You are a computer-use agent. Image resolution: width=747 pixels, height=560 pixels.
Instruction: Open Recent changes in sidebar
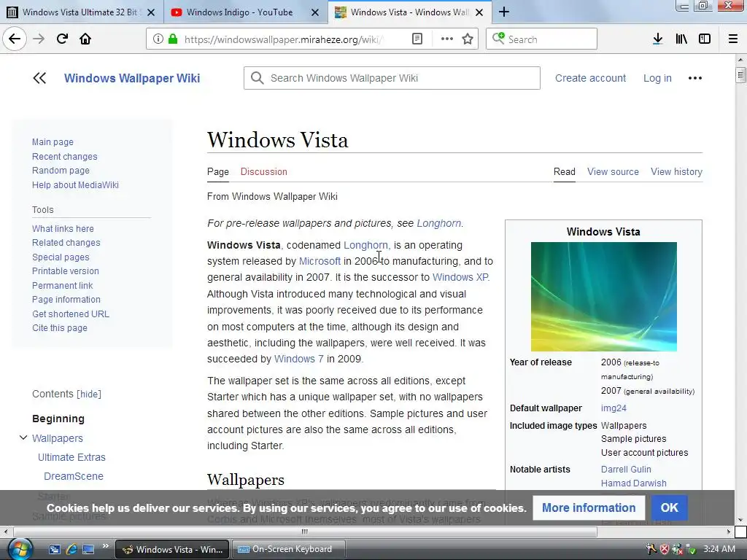64,156
